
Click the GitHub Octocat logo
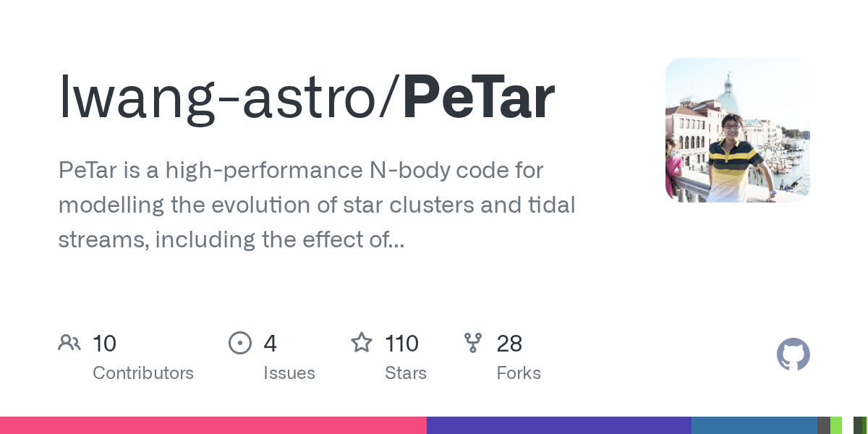tap(793, 355)
